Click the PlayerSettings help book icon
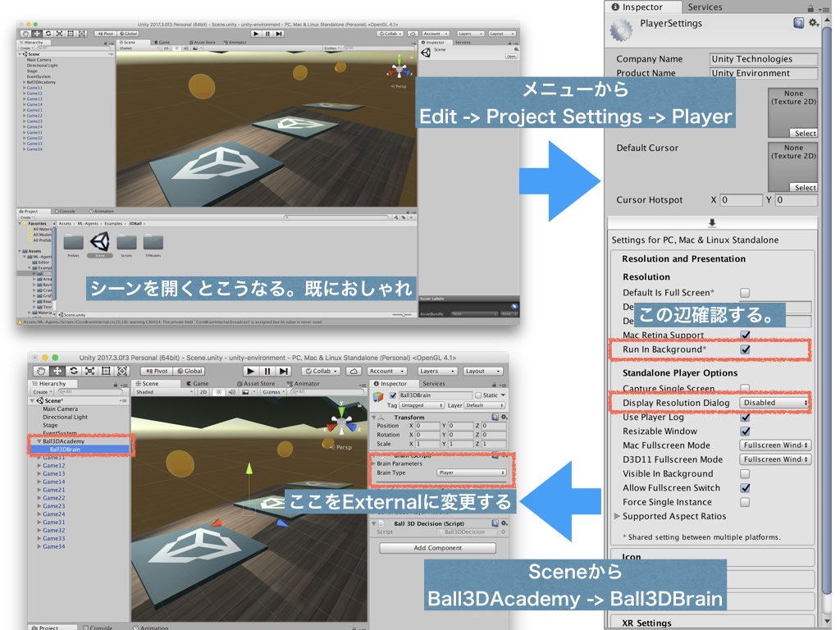The image size is (840, 630). [798, 23]
